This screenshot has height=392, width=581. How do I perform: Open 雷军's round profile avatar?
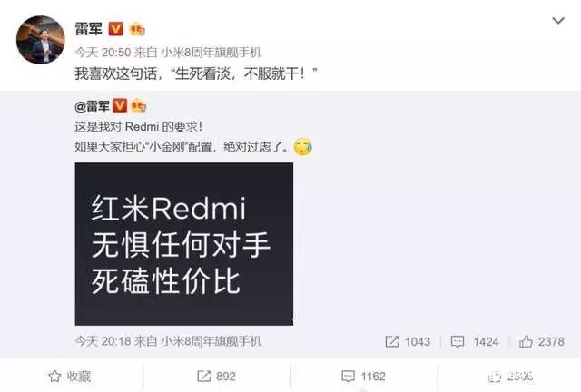[x=40, y=40]
